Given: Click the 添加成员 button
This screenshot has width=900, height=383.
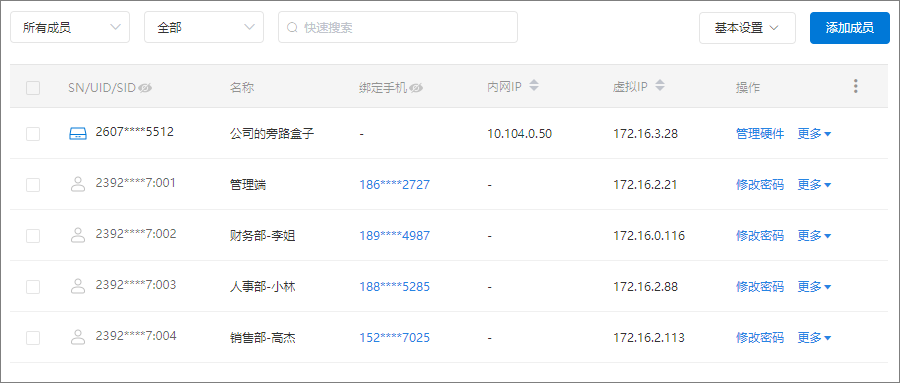Looking at the screenshot, I should pyautogui.click(x=850, y=28).
